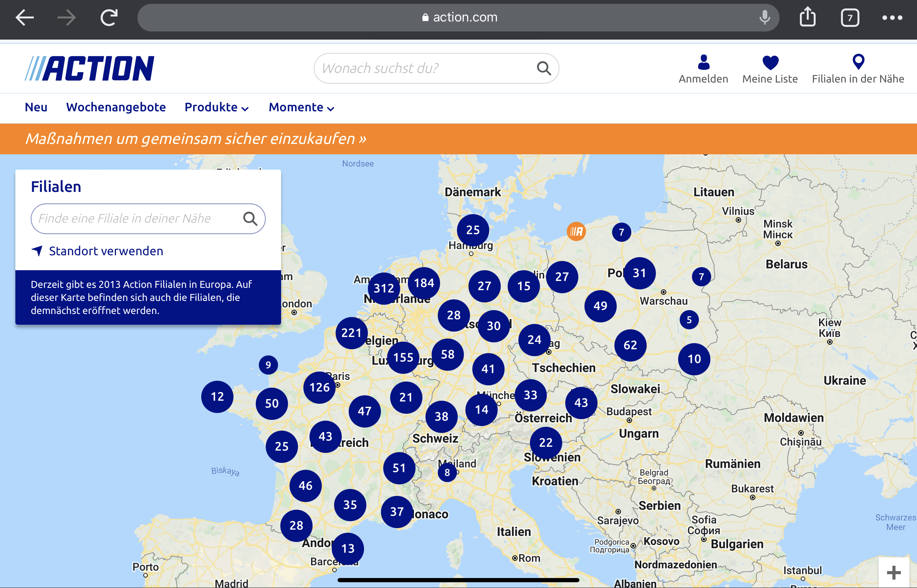The image size is (917, 588).
Task: Click the 31 cluster near Warschau
Action: point(640,273)
